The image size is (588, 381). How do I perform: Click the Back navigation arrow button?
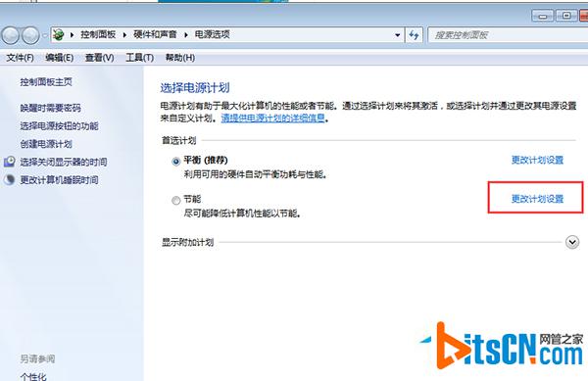11,35
